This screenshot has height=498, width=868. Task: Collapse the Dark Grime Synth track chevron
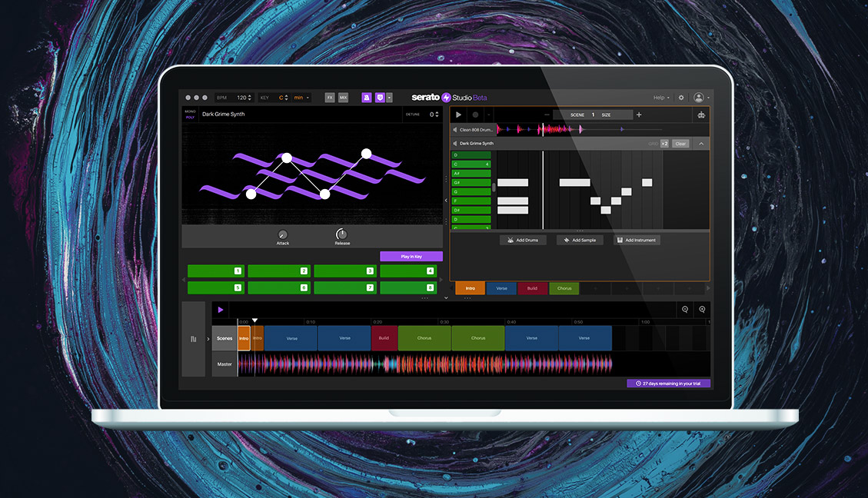(701, 144)
